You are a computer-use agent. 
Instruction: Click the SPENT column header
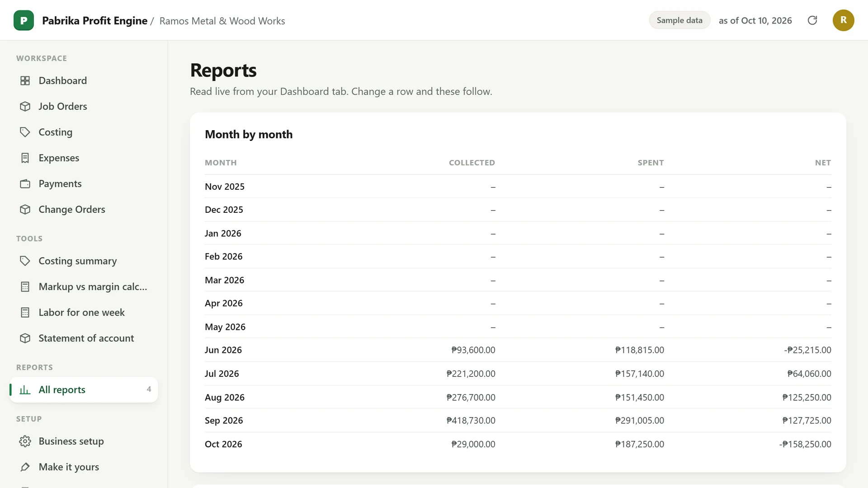tap(651, 163)
